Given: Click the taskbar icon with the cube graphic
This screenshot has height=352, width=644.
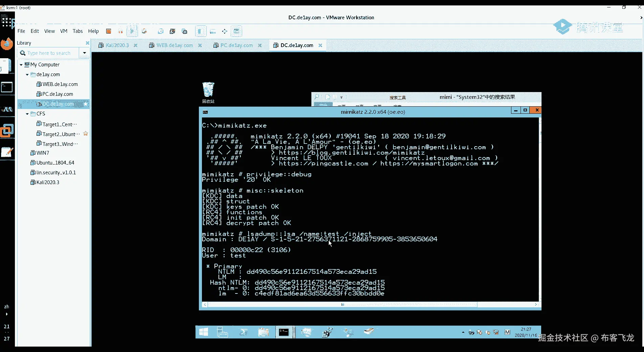Looking at the screenshot, I should click(327, 332).
